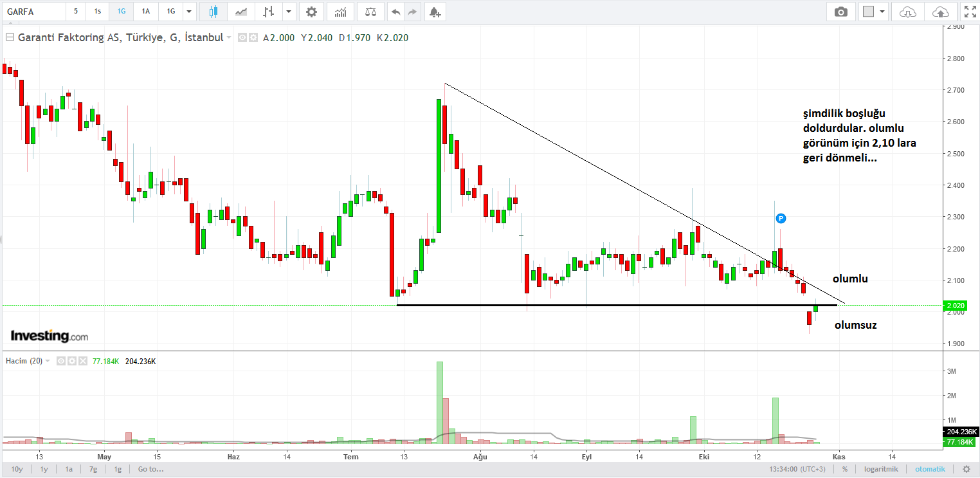Click the Garanti Faktoring AS chart title
Viewport: 980px width, 478px height.
point(121,38)
